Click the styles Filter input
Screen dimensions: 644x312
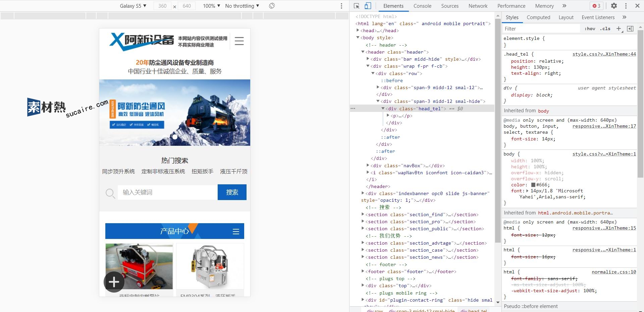click(541, 29)
